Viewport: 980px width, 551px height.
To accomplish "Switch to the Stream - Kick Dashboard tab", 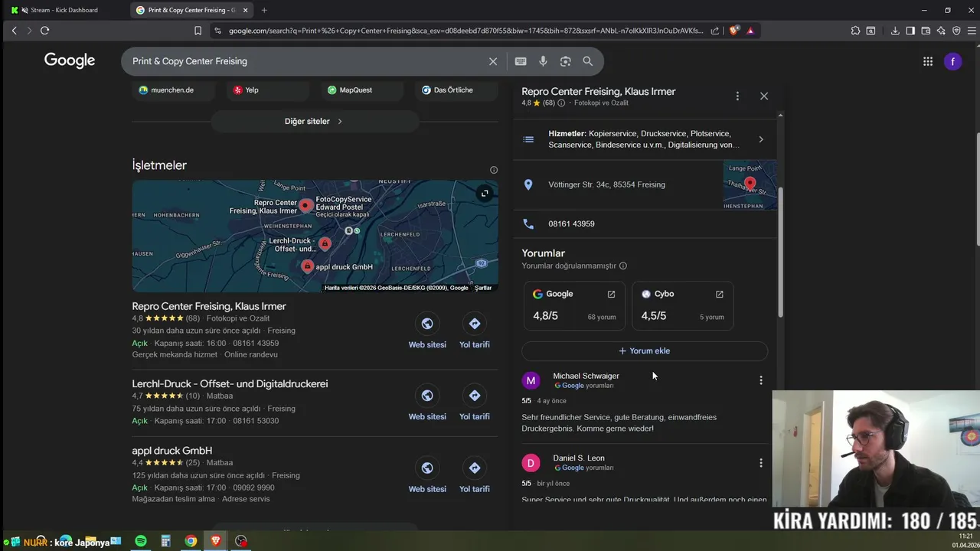I will coord(65,10).
